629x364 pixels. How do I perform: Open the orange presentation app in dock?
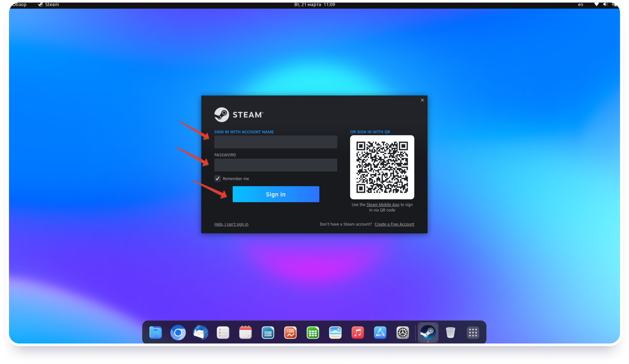(290, 333)
